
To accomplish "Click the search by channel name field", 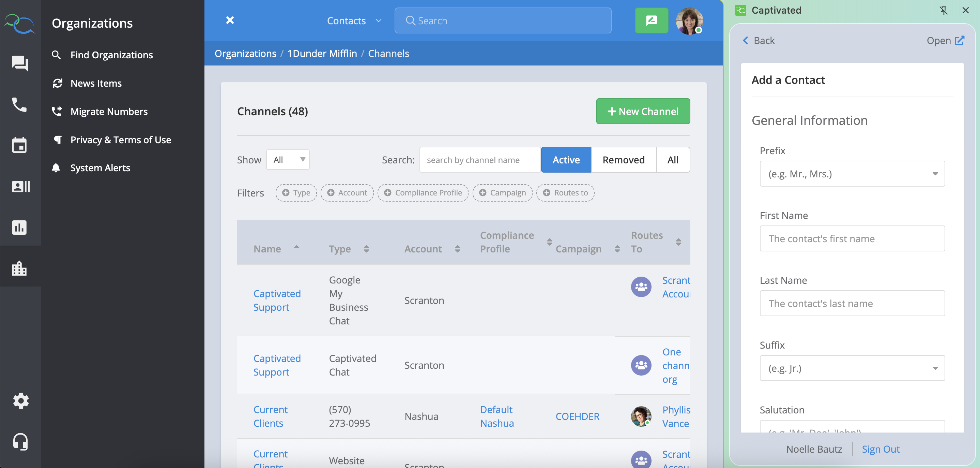I will point(480,160).
